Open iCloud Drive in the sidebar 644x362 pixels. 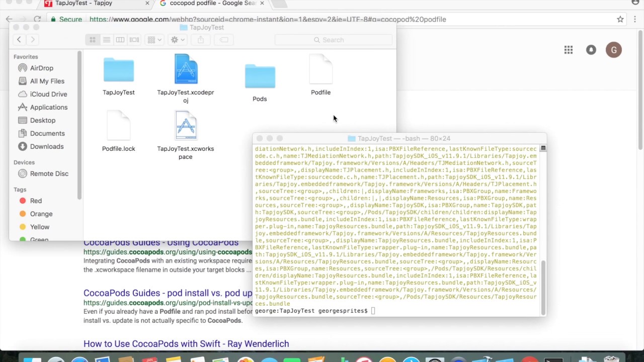[48, 94]
